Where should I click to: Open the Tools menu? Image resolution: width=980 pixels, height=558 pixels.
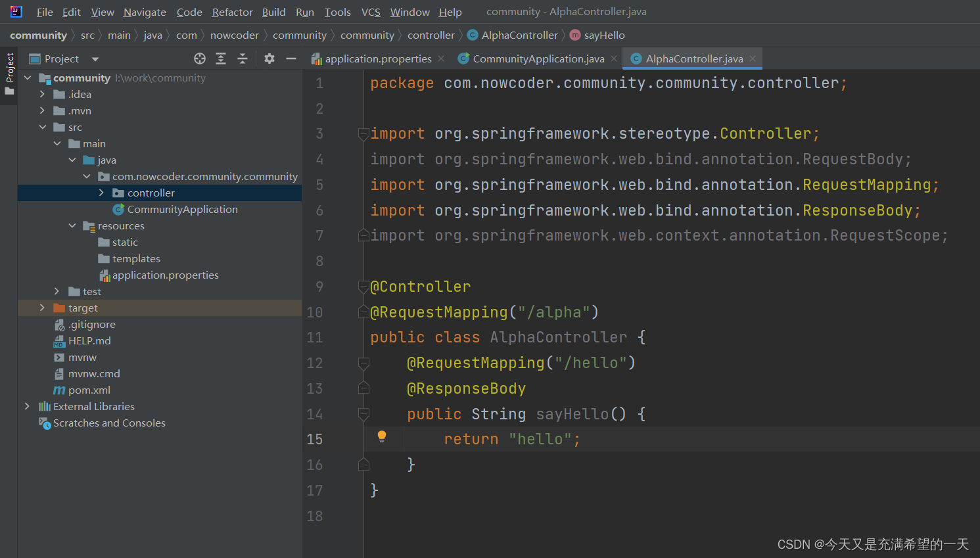338,12
